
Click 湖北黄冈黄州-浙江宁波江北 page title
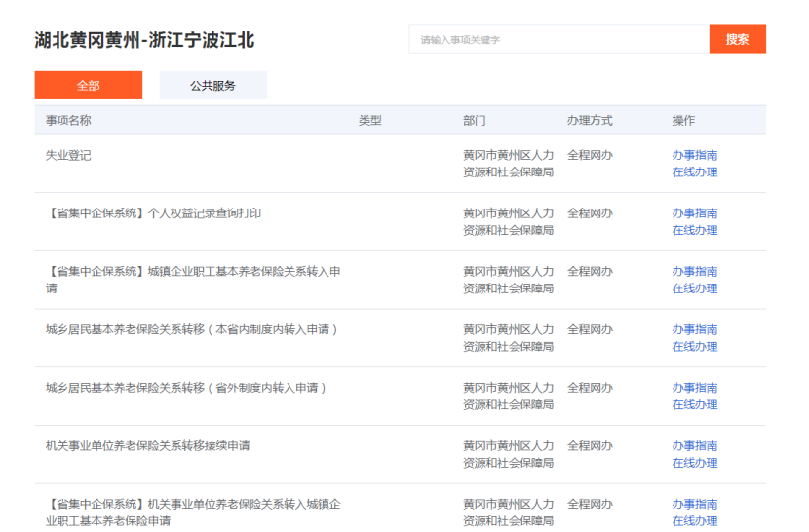point(144,40)
